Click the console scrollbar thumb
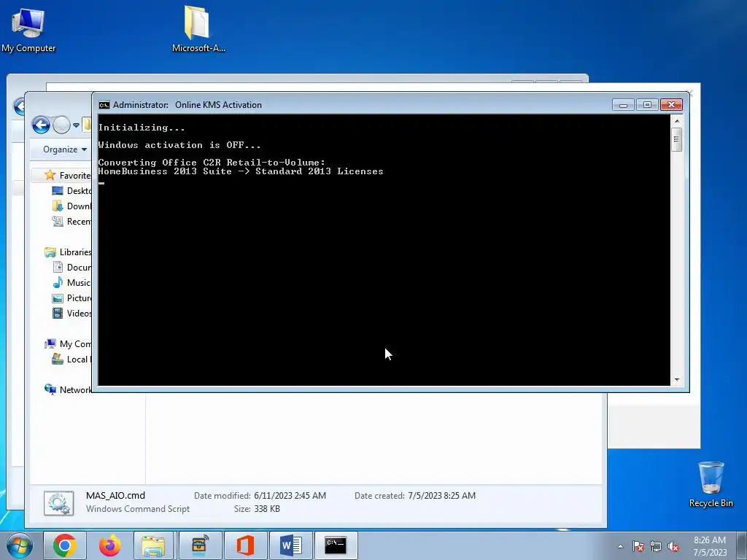This screenshot has width=747, height=560. pos(676,139)
